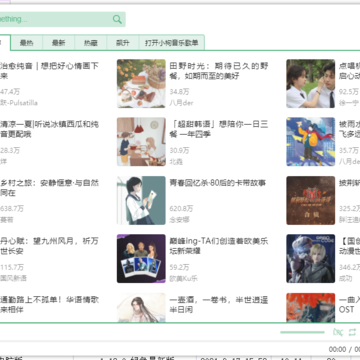Open playlist 丹心赋：望九州风月
The image size is (360, 360).
[49, 246]
